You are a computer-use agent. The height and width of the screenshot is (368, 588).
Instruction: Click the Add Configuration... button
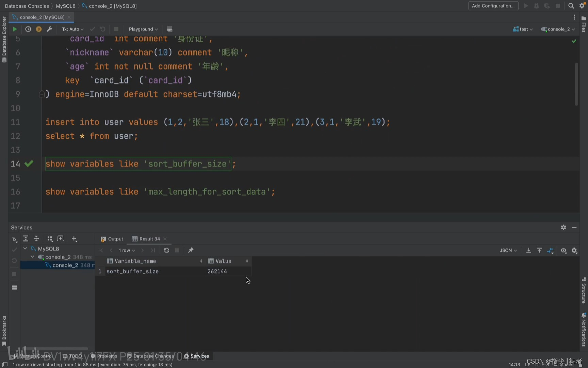[493, 6]
